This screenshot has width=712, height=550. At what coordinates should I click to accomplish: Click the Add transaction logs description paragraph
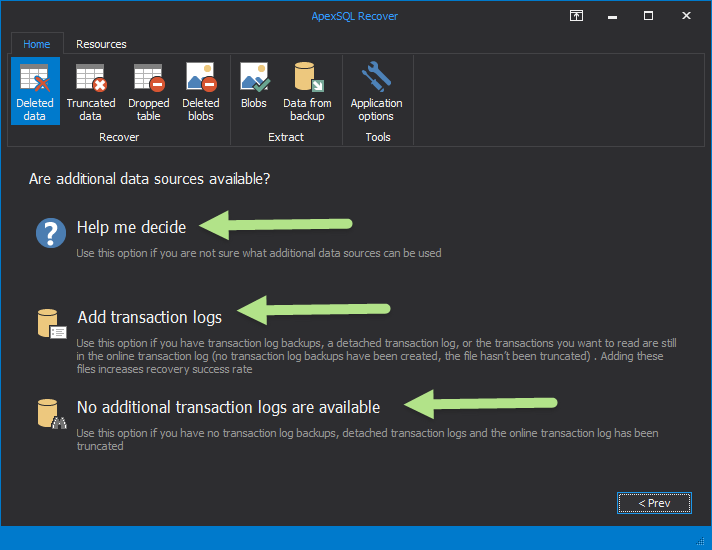(x=376, y=356)
